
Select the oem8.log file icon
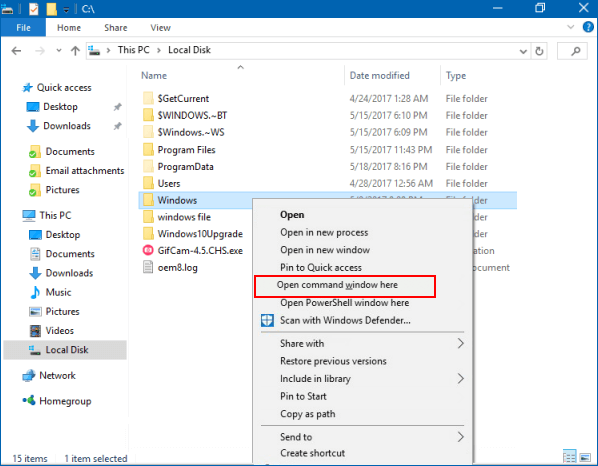pyautogui.click(x=148, y=267)
